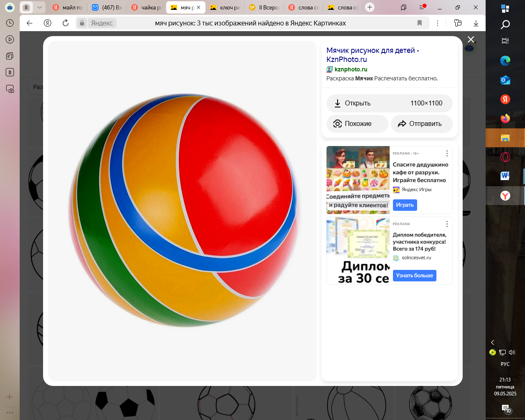The image size is (525, 420).
Task: Open sidebar more options ellipsis
Action: 10,413
